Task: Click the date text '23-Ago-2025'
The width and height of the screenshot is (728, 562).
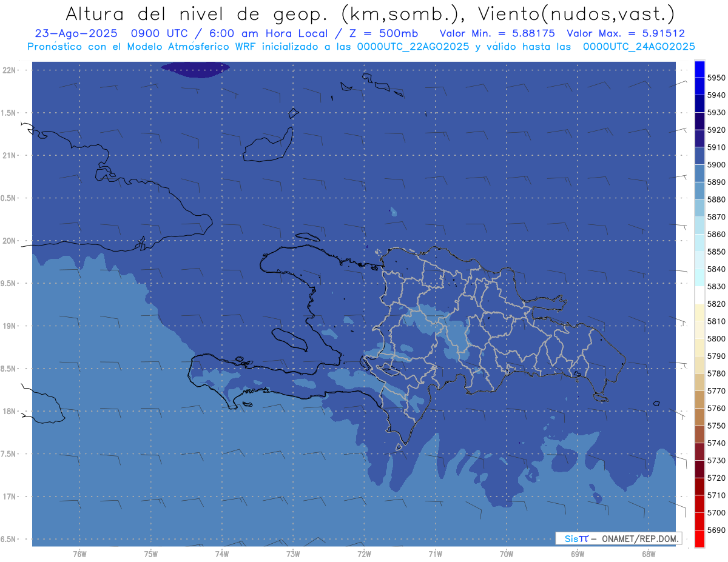Action: point(76,33)
